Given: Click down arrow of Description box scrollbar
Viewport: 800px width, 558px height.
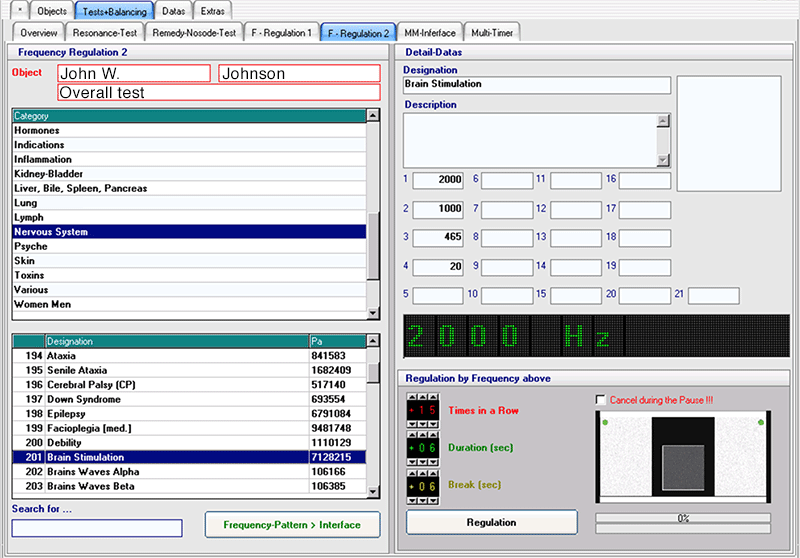Looking at the screenshot, I should pyautogui.click(x=663, y=160).
